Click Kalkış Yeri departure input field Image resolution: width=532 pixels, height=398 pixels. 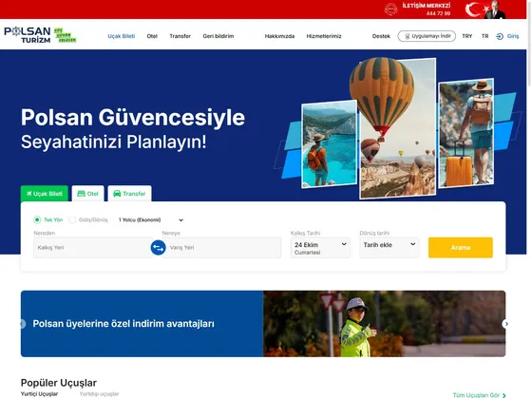pyautogui.click(x=92, y=248)
